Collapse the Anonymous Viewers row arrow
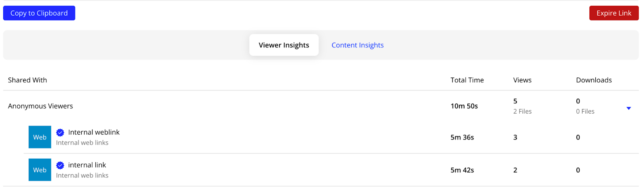Image resolution: width=644 pixels, height=192 pixels. click(x=628, y=108)
